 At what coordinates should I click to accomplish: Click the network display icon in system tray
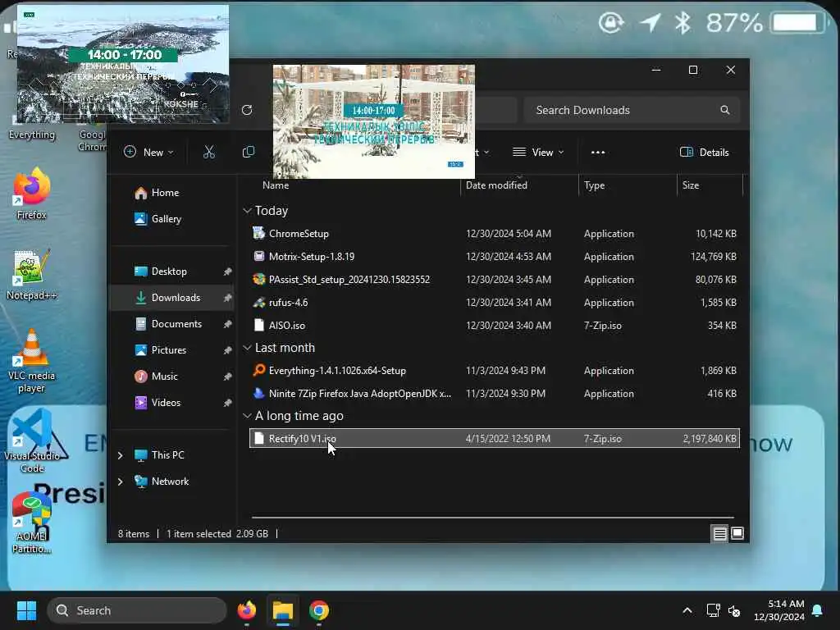pos(713,610)
